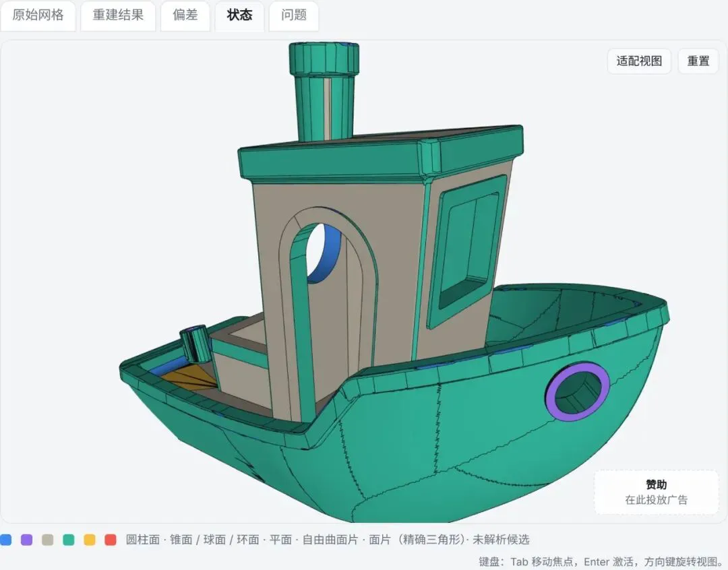This screenshot has width=728, height=570.
Task: Open the 重建结果 tab
Action: click(x=118, y=15)
